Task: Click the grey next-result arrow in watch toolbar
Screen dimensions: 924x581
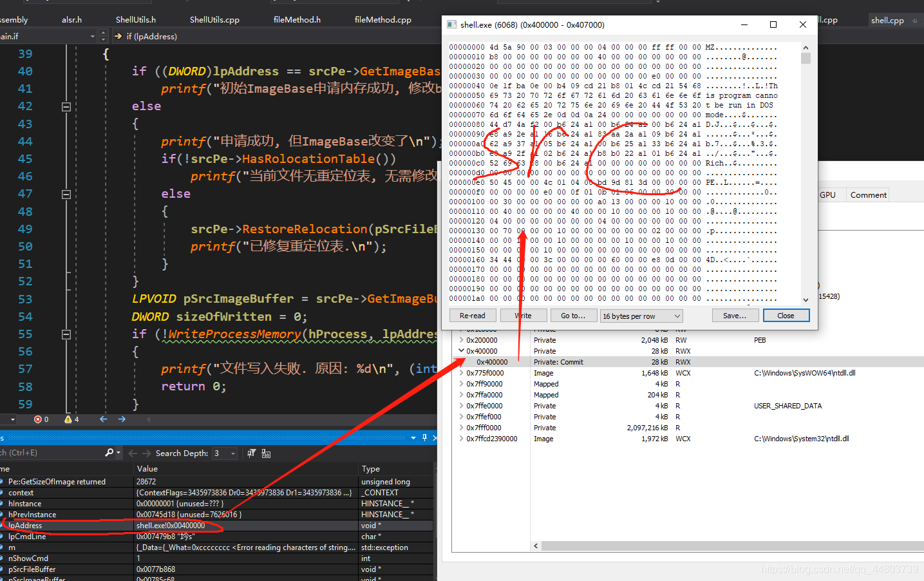Action: [147, 453]
